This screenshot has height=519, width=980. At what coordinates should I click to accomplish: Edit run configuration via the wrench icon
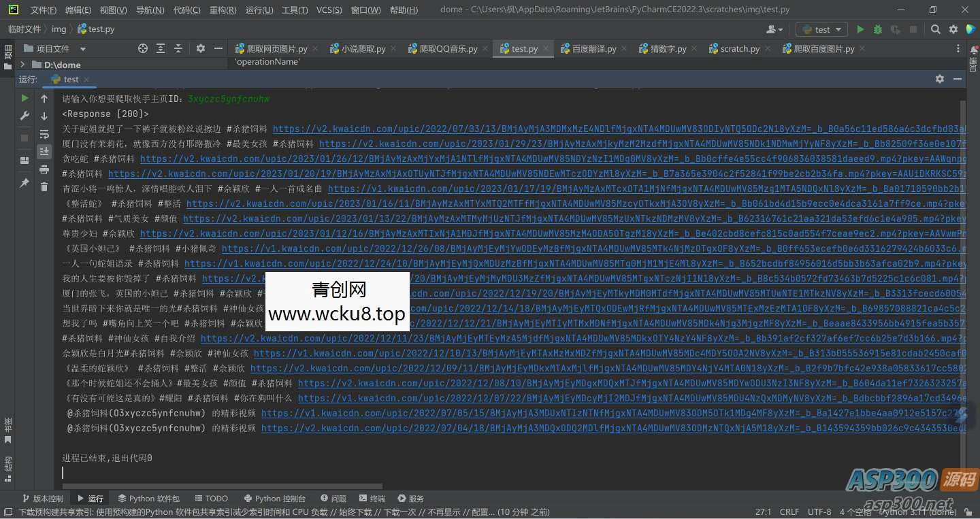[24, 115]
